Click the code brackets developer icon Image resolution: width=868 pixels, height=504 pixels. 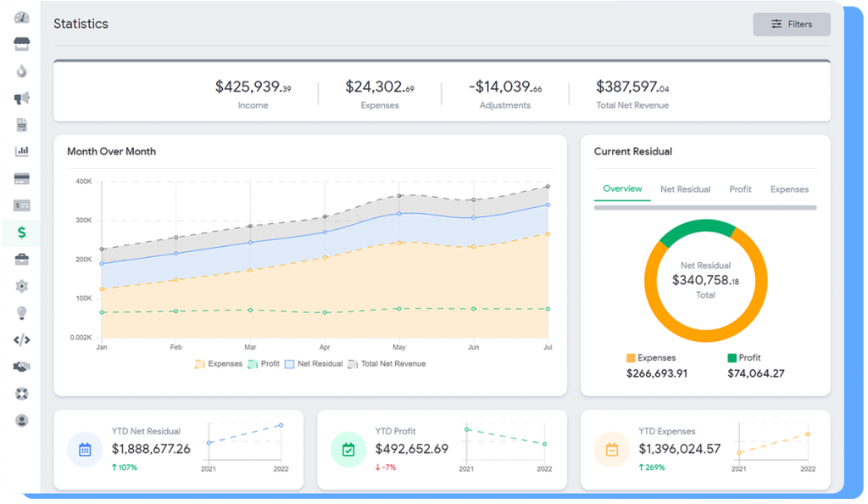22,340
